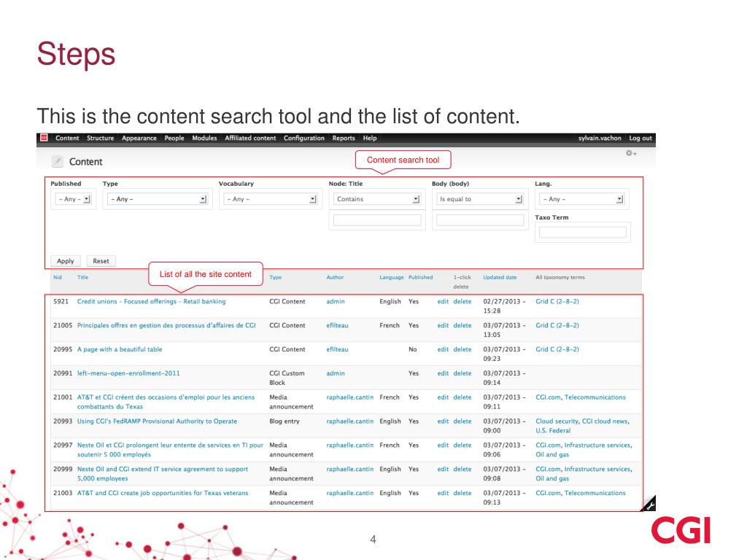
Task: Click edit for node 20995
Action: click(443, 349)
